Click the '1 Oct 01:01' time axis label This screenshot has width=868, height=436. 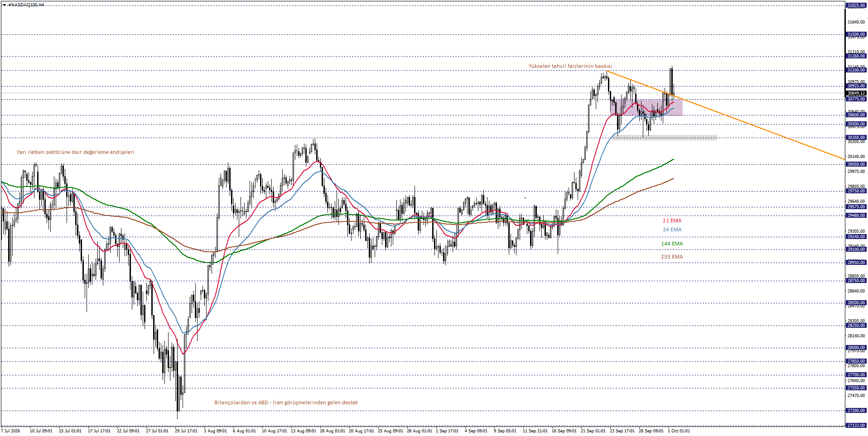click(x=679, y=431)
